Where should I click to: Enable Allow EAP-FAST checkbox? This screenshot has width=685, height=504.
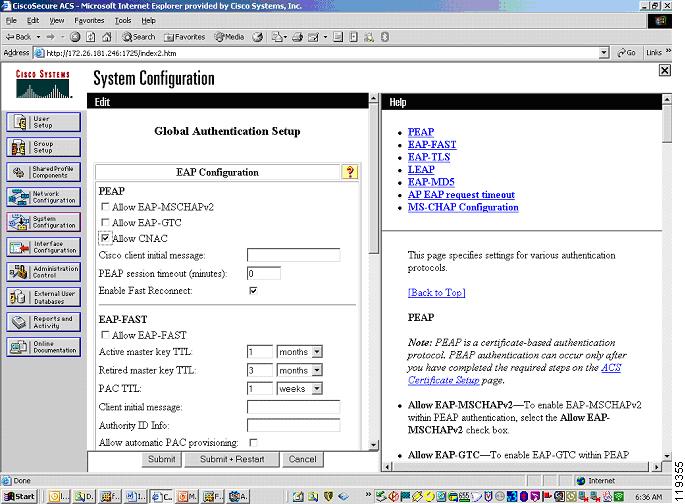click(x=105, y=335)
